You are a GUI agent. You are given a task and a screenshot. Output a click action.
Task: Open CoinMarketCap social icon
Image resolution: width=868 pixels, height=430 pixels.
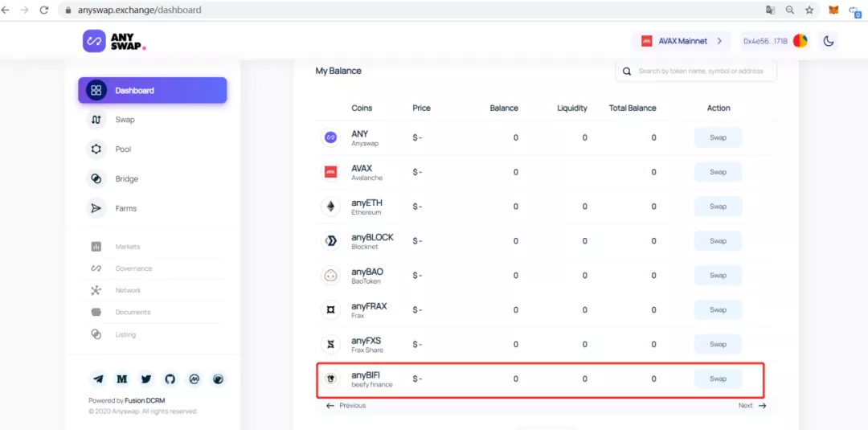(x=194, y=379)
